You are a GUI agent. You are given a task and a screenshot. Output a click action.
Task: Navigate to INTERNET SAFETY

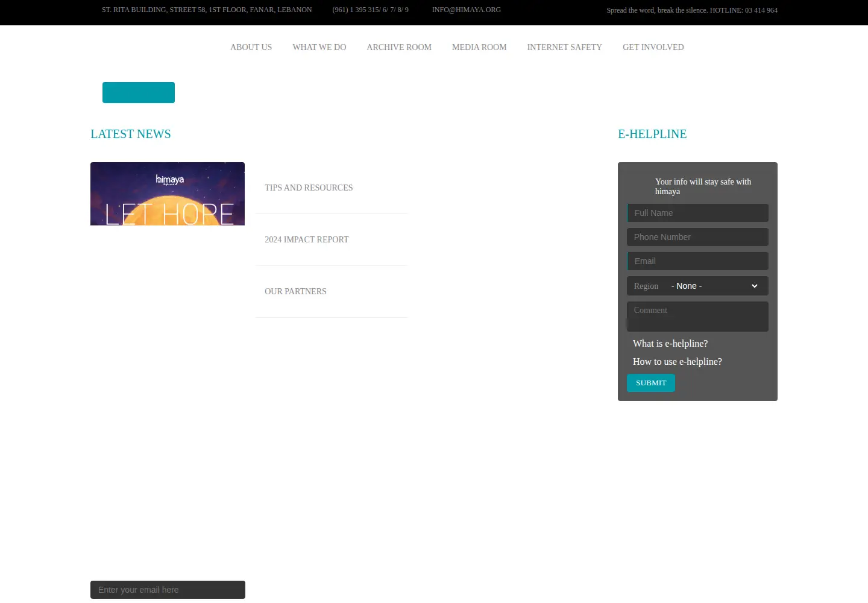coord(564,47)
